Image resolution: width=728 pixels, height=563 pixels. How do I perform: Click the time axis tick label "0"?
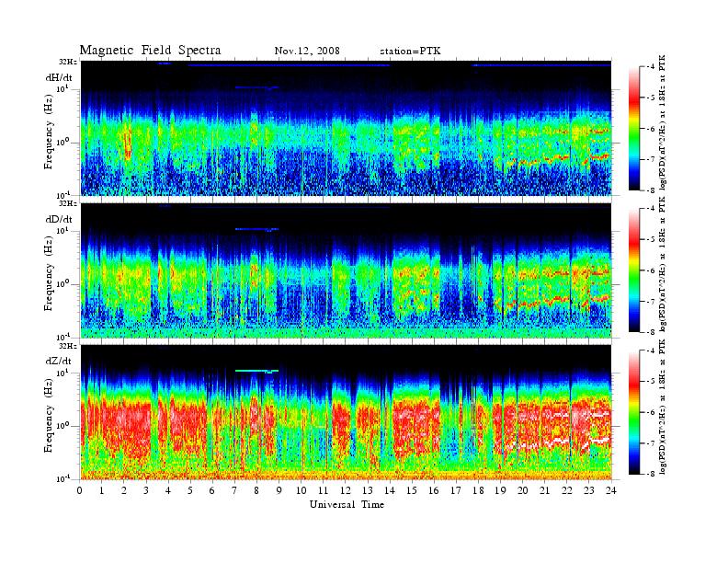pos(80,490)
